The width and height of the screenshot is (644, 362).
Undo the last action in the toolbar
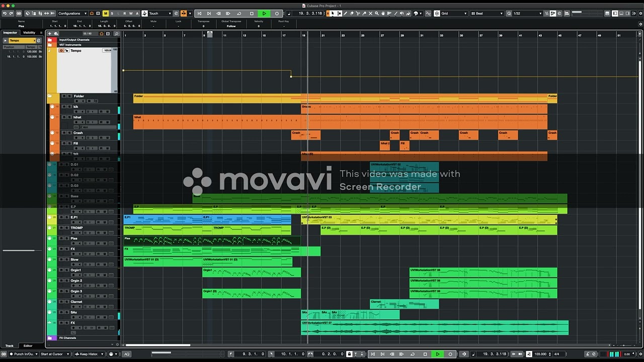(5, 14)
